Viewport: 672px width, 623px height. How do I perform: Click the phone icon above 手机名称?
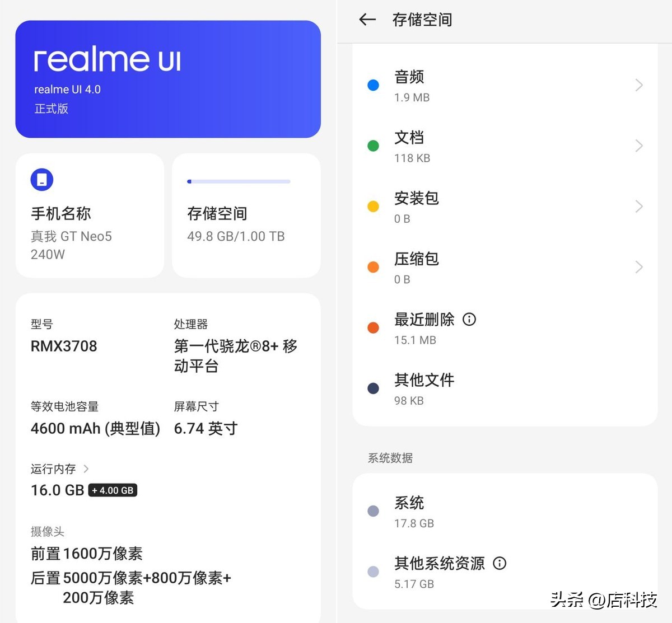(41, 179)
